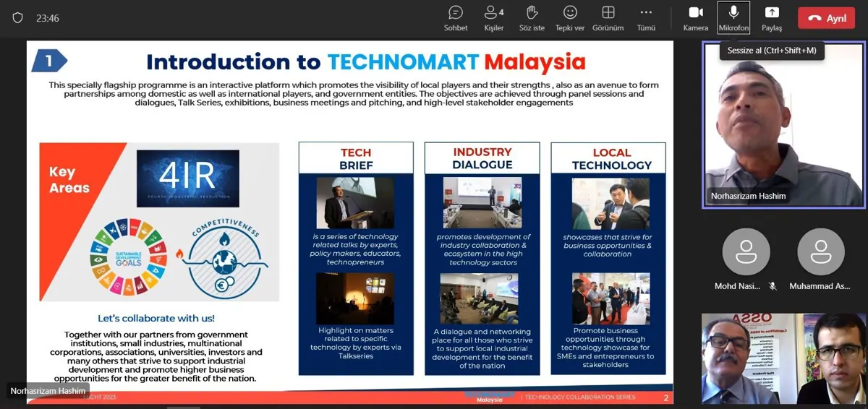The height and width of the screenshot is (409, 868).
Task: Share screen using Paylaş
Action: [x=772, y=19]
